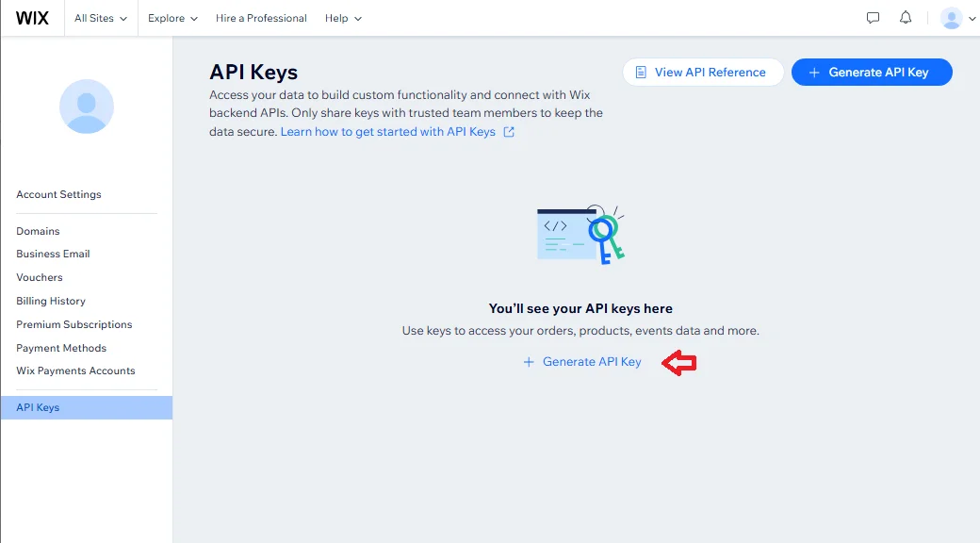Open the Help dropdown
Screen dimensions: 980x543
(343, 17)
